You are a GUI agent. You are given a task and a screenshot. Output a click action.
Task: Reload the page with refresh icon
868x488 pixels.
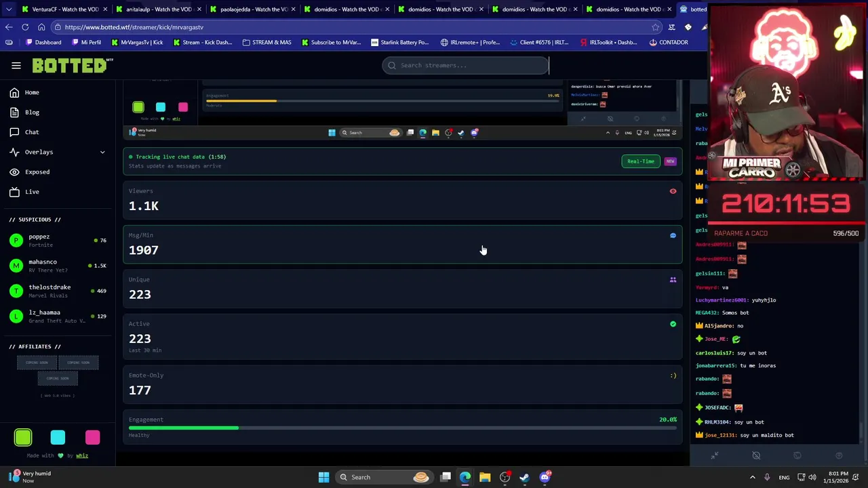click(x=25, y=27)
